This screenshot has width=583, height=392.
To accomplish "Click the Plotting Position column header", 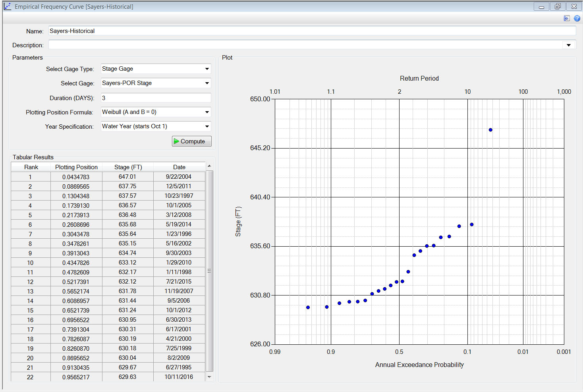I will point(76,167).
